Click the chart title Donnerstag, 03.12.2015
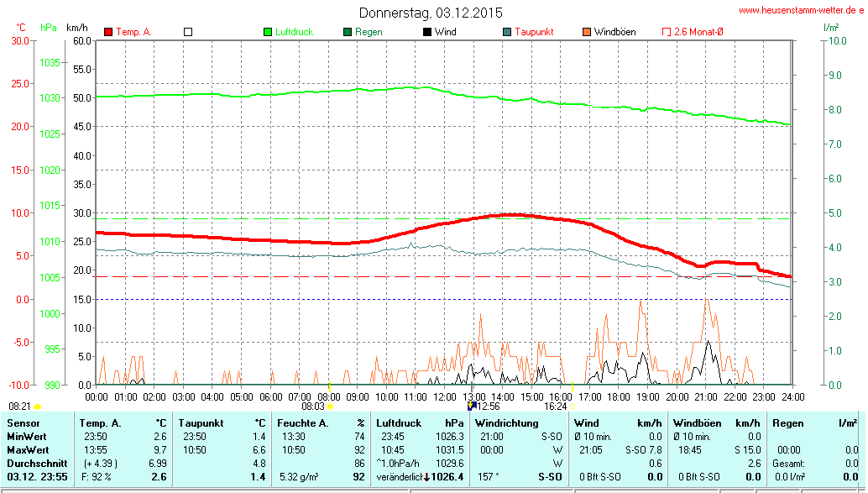Viewport: 868px width, 493px height. (431, 13)
